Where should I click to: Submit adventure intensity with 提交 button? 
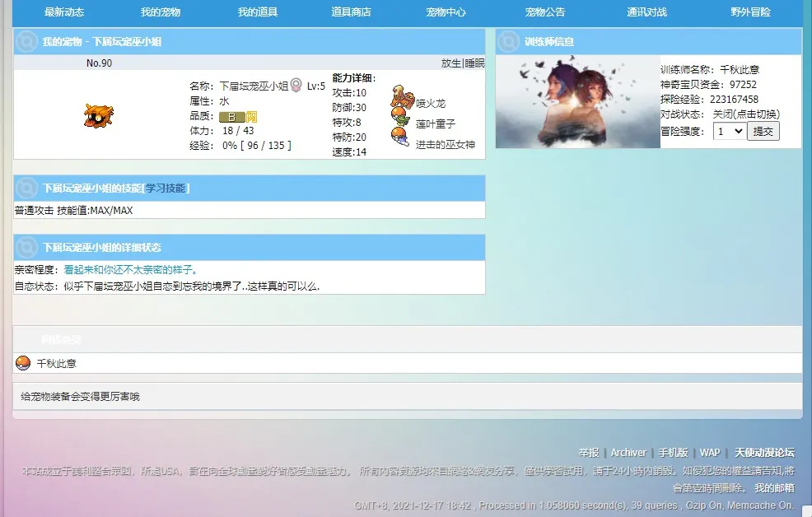[x=763, y=131]
